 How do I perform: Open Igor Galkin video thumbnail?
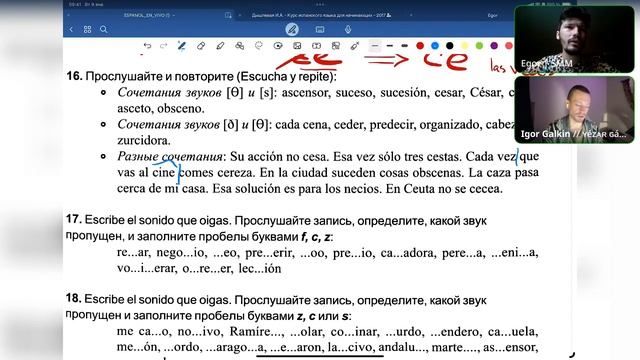pyautogui.click(x=574, y=109)
